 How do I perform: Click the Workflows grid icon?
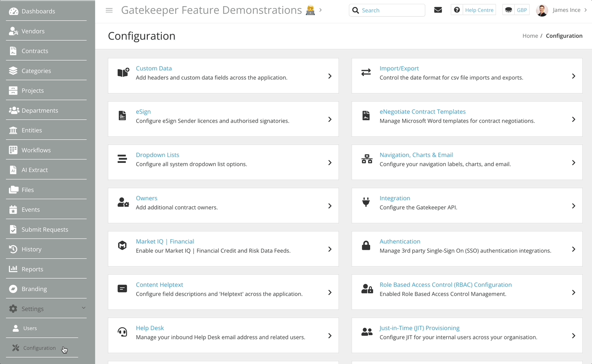click(13, 150)
